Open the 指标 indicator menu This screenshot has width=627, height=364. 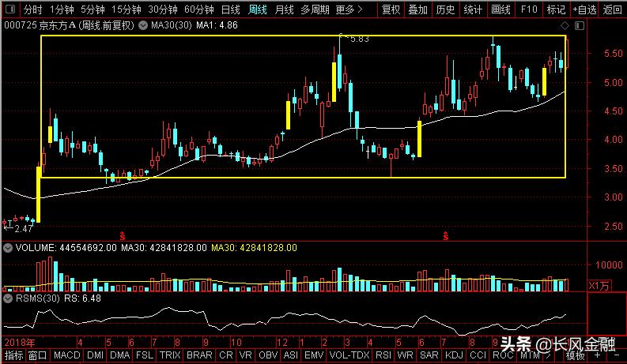(x=14, y=355)
